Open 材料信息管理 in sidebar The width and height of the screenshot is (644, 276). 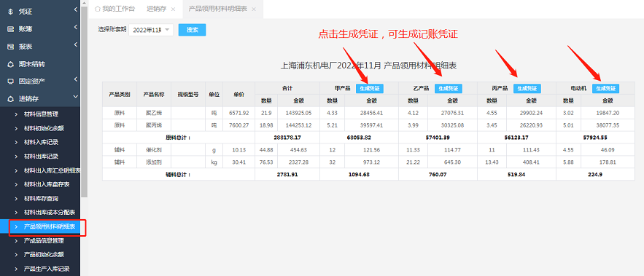(40, 114)
